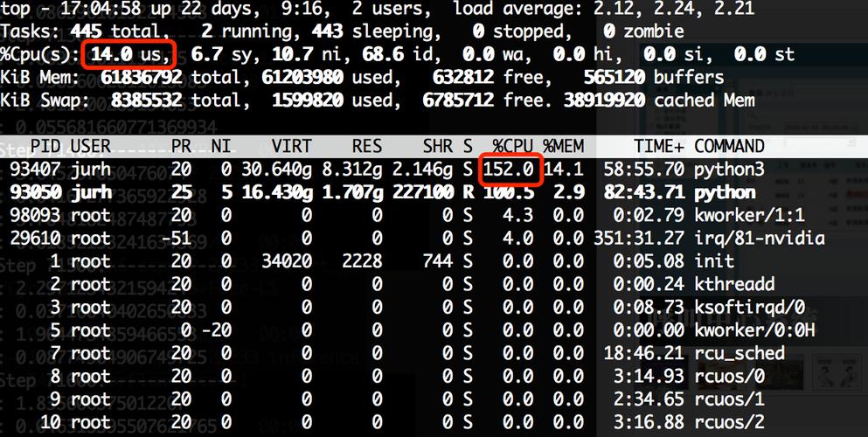This screenshot has height=437, width=868.
Task: Select the %MEM column header
Action: click(x=563, y=146)
